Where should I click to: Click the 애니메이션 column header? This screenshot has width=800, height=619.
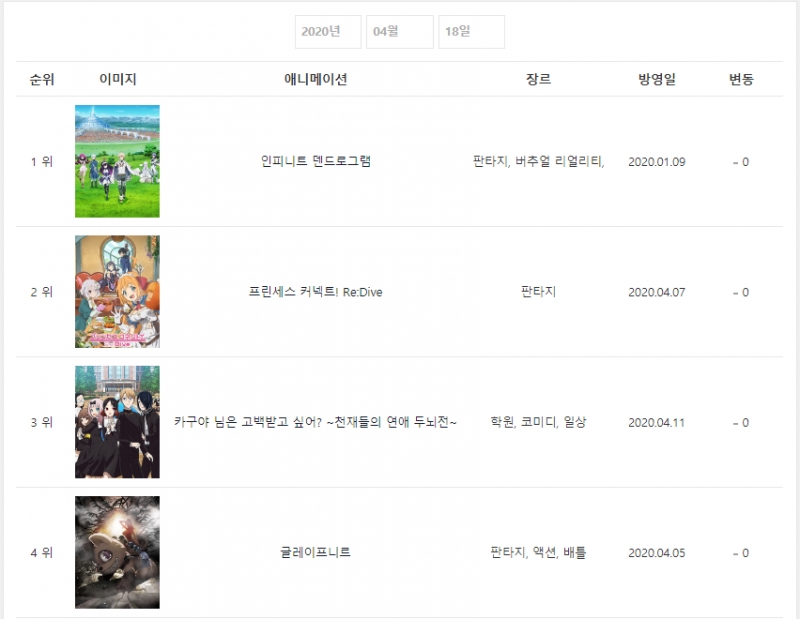tap(316, 80)
